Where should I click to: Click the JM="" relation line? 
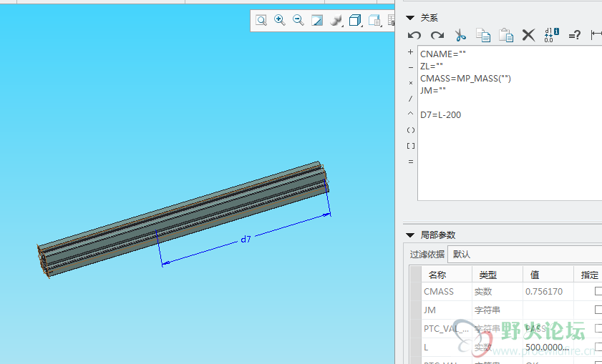pyautogui.click(x=432, y=91)
